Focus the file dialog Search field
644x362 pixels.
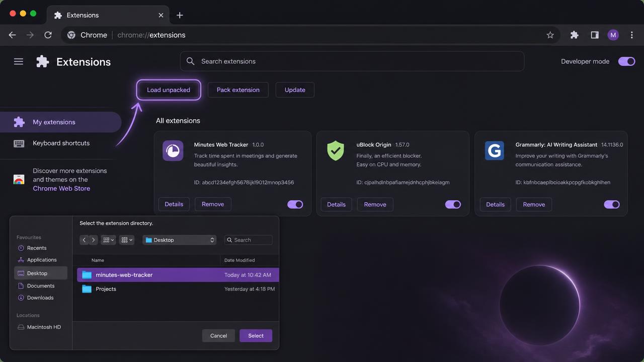[x=249, y=240]
